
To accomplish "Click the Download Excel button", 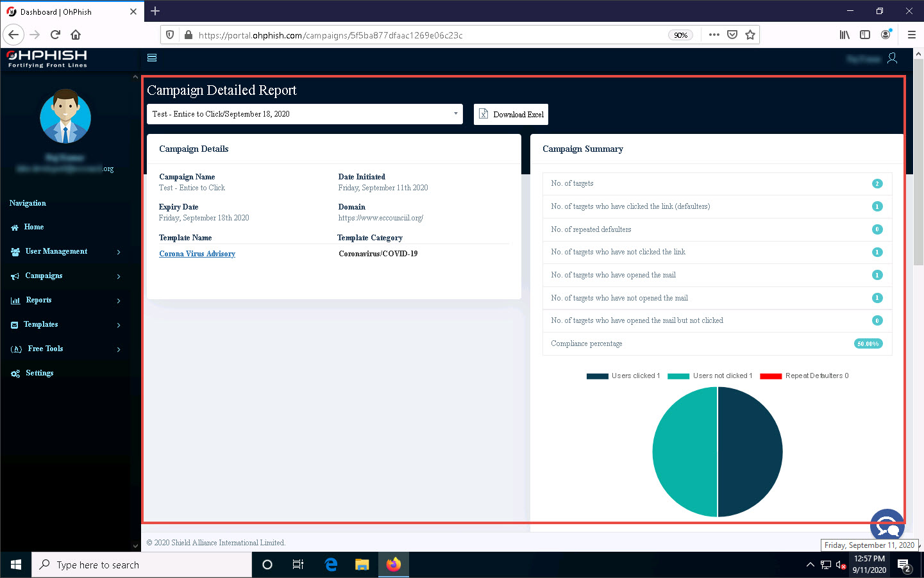I will pos(511,114).
